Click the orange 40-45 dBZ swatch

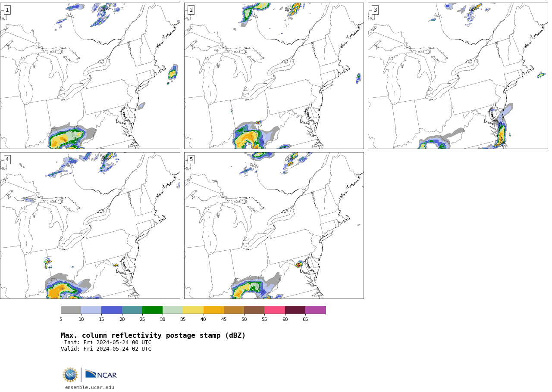(213, 310)
